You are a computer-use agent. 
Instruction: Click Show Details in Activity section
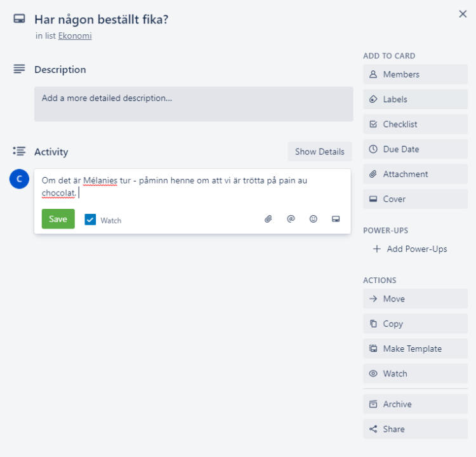319,152
